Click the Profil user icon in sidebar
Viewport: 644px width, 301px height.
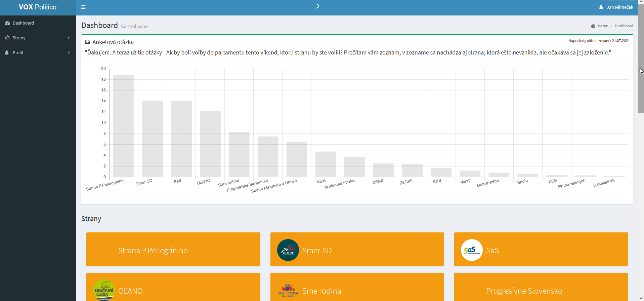[x=7, y=53]
